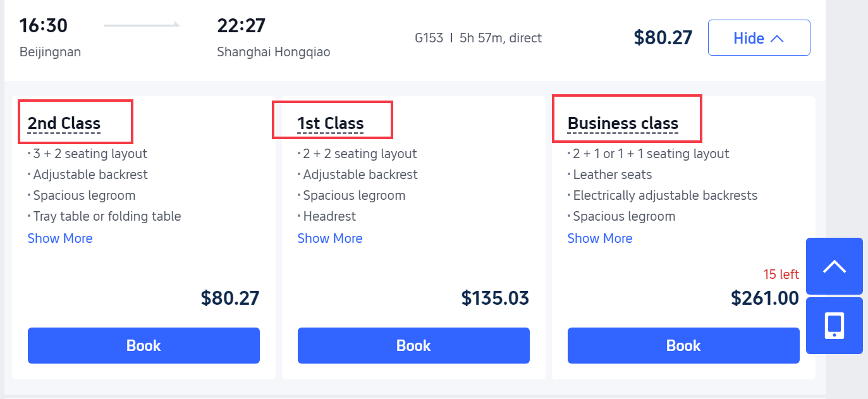Open the mobile app icon on the right

[834, 325]
